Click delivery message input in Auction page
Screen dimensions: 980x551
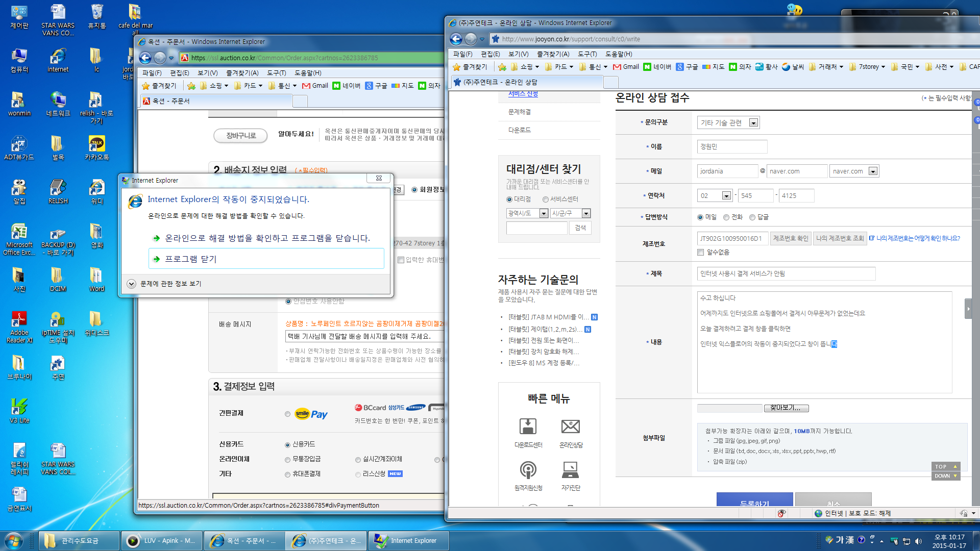(x=364, y=337)
